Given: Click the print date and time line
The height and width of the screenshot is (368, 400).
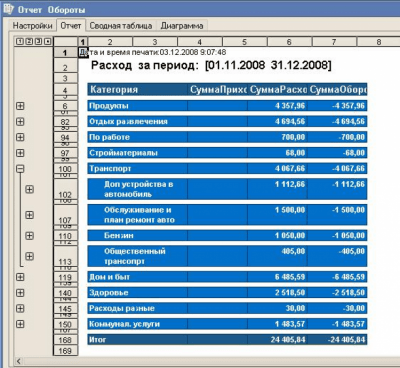Looking at the screenshot, I should (x=153, y=52).
